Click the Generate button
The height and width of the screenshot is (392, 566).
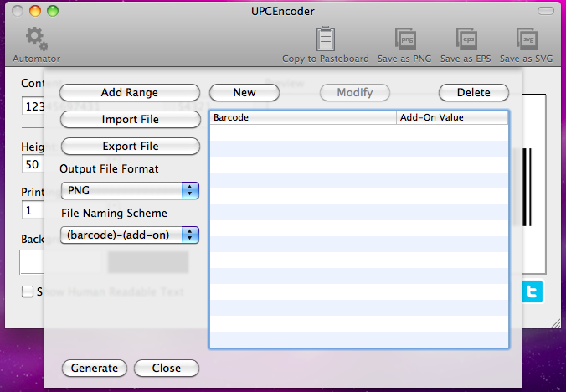[x=95, y=368]
